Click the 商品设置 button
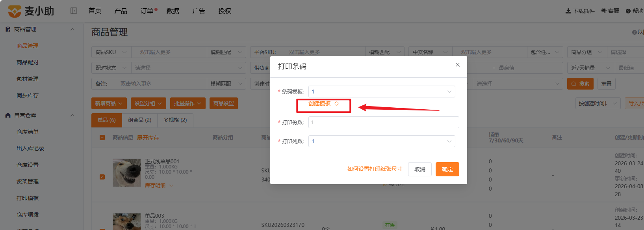 point(224,103)
